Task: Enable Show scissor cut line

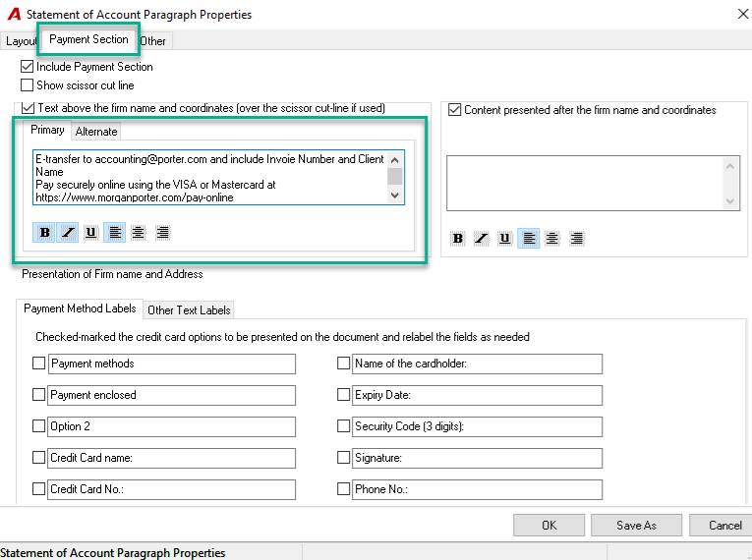Action: coord(27,84)
